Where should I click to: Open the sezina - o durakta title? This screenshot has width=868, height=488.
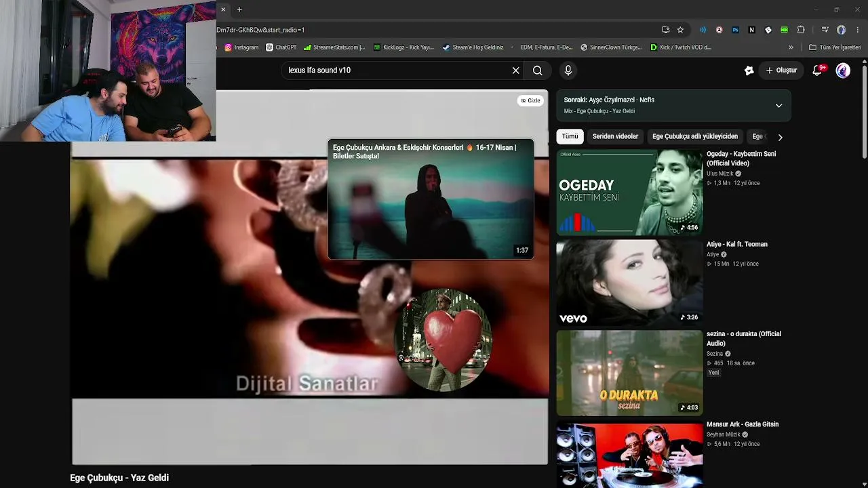[x=744, y=339]
